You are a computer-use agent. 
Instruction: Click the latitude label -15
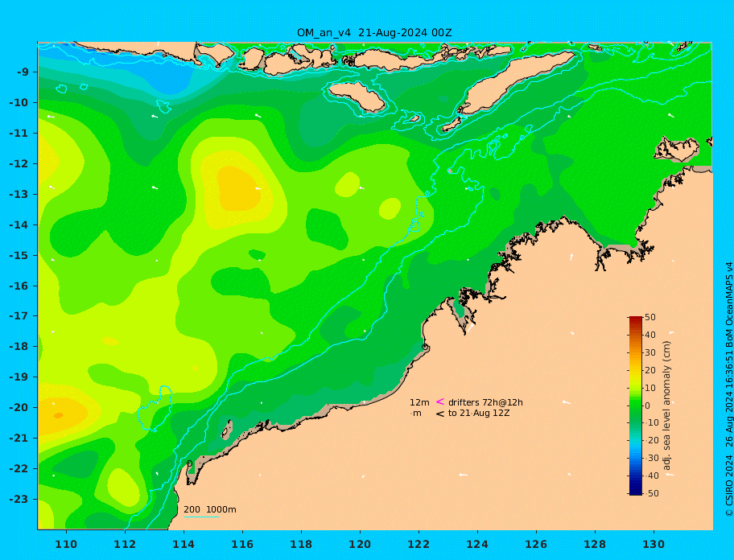(19, 255)
